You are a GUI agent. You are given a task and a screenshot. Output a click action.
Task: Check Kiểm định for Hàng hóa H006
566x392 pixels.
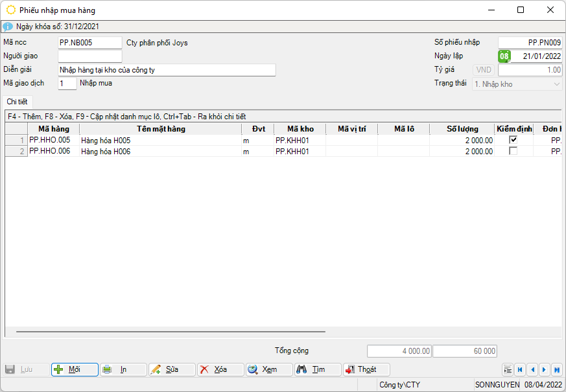(x=513, y=151)
